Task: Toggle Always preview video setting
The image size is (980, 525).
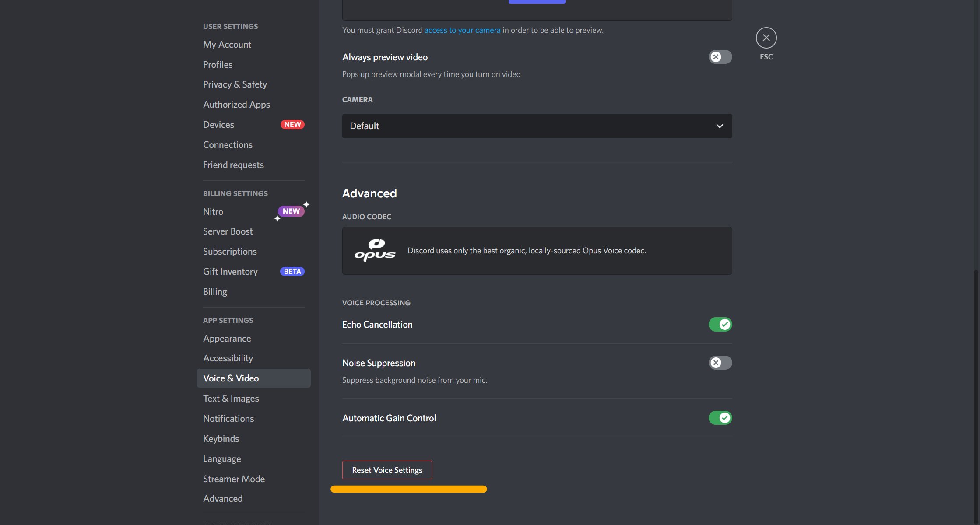Action: tap(720, 57)
